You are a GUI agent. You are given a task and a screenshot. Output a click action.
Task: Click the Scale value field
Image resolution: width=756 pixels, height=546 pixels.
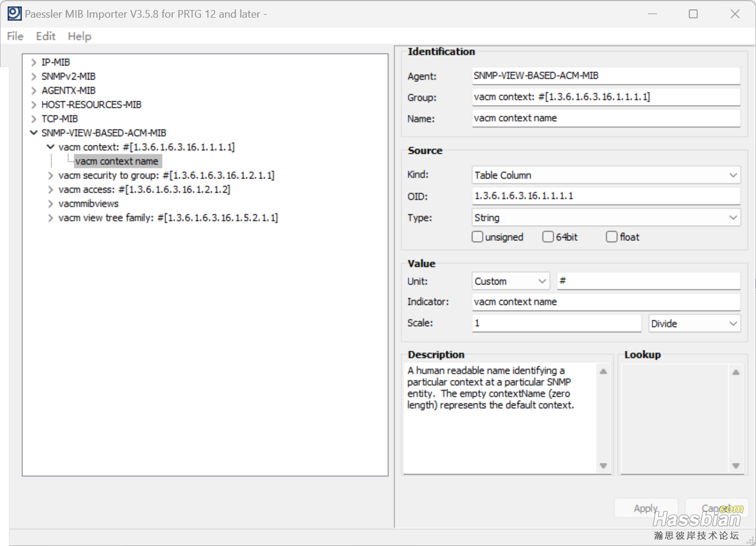point(556,323)
